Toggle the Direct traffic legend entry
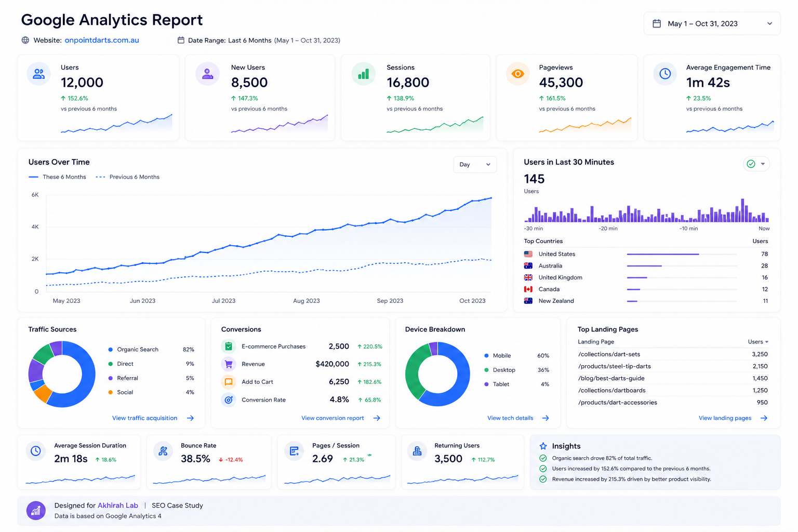This screenshot has width=798, height=532. pos(121,364)
